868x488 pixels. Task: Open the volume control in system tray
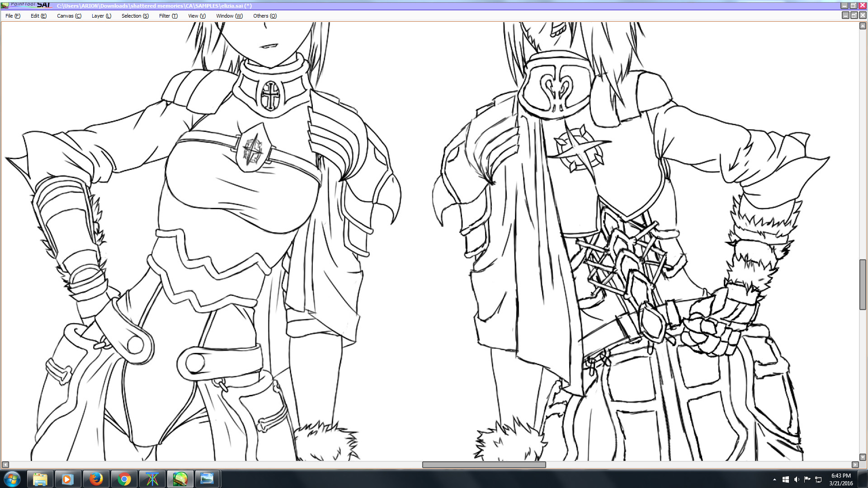coord(797,479)
